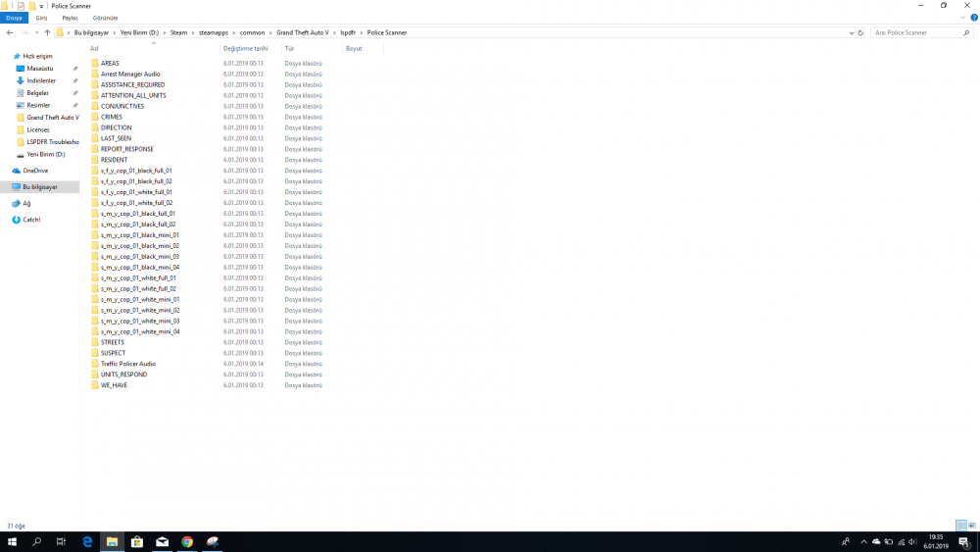Select s_m_y_cop_01_white_mini_04 folder
The height and width of the screenshot is (552, 980).
[x=140, y=331]
